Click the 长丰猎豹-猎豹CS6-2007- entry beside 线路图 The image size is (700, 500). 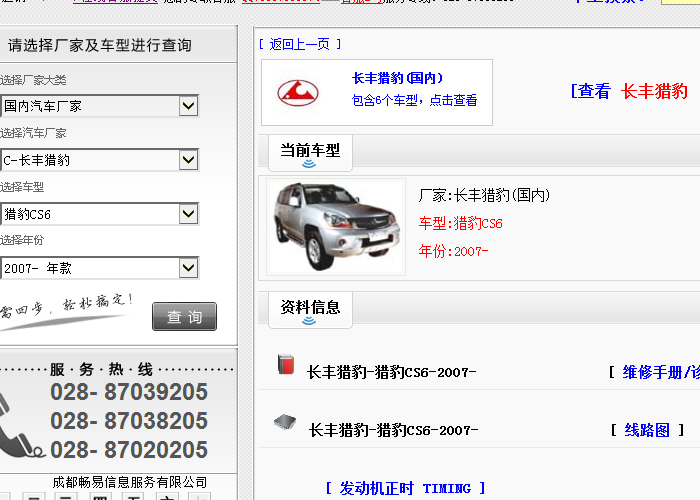(393, 430)
